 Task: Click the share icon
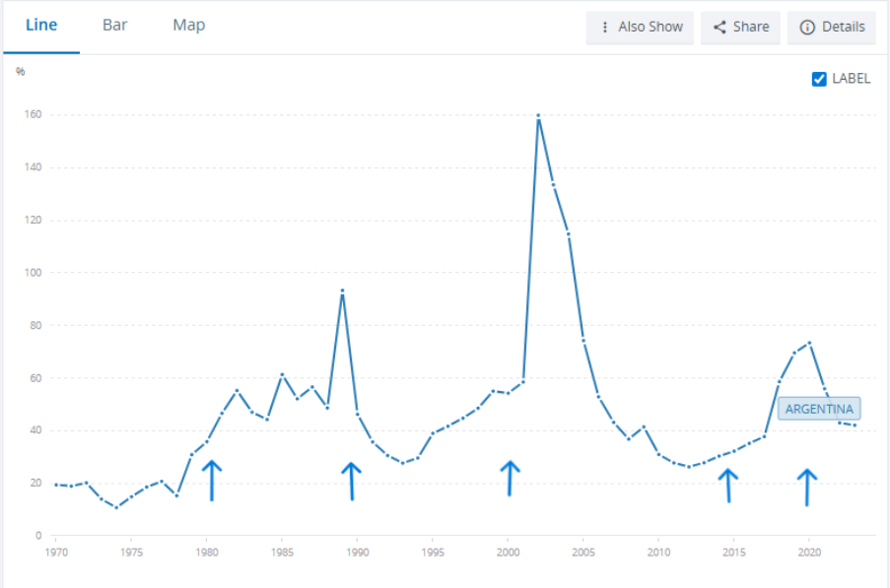[719, 28]
